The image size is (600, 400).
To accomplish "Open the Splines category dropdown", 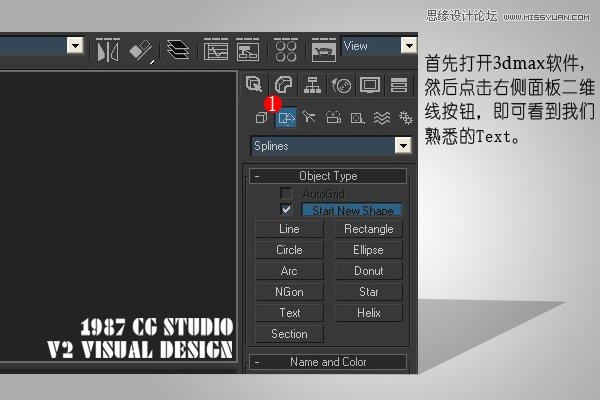I will tap(403, 146).
